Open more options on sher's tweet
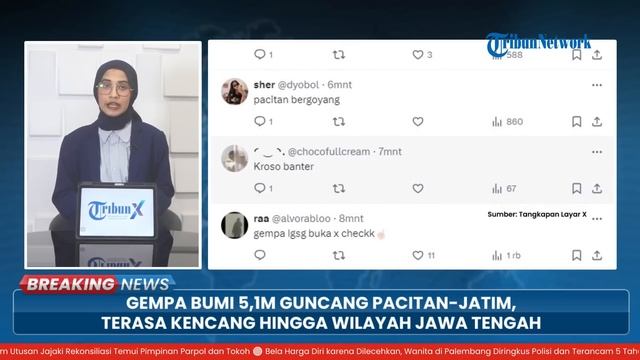 597,85
